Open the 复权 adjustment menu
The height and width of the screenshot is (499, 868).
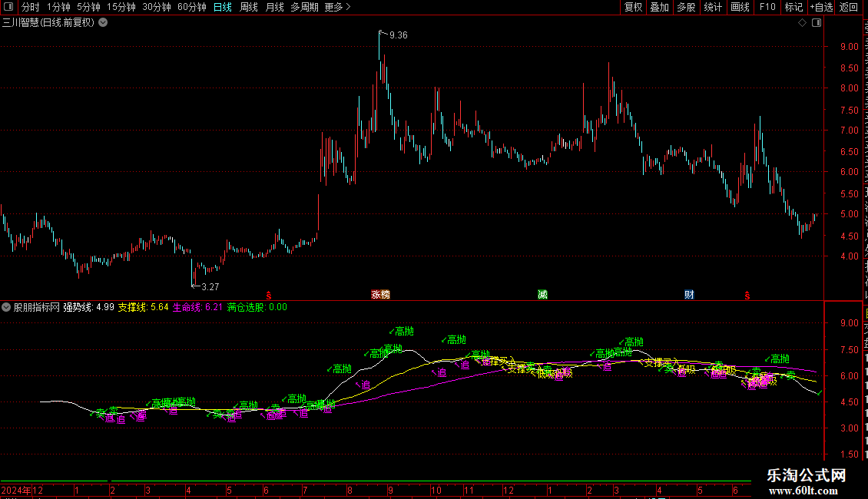pyautogui.click(x=633, y=7)
